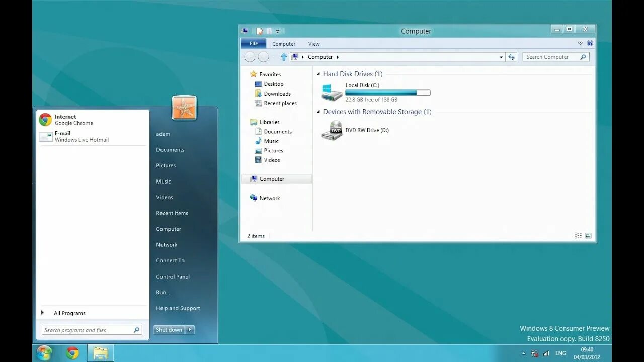Click the Back navigation button

[x=250, y=57]
